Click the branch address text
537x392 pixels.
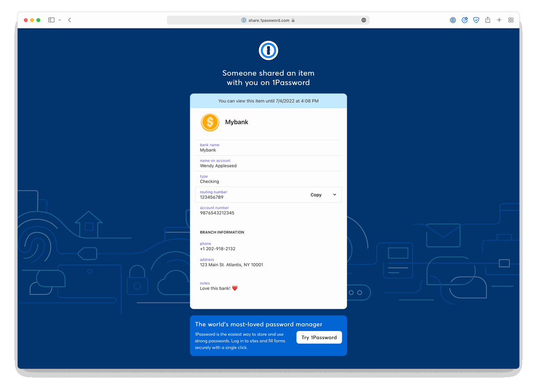click(x=231, y=265)
